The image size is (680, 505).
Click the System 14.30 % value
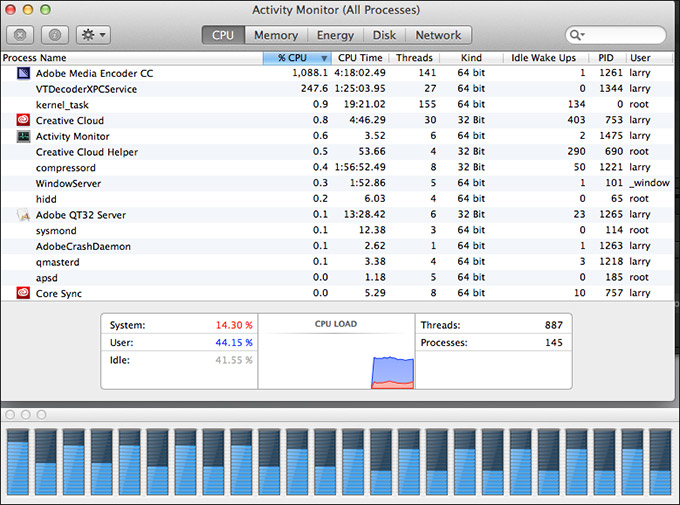point(234,325)
